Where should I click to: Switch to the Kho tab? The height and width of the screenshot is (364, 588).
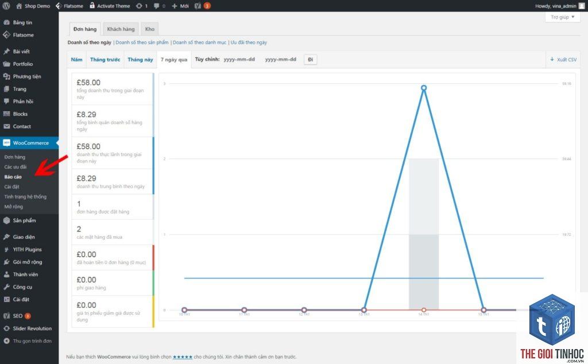coord(150,29)
